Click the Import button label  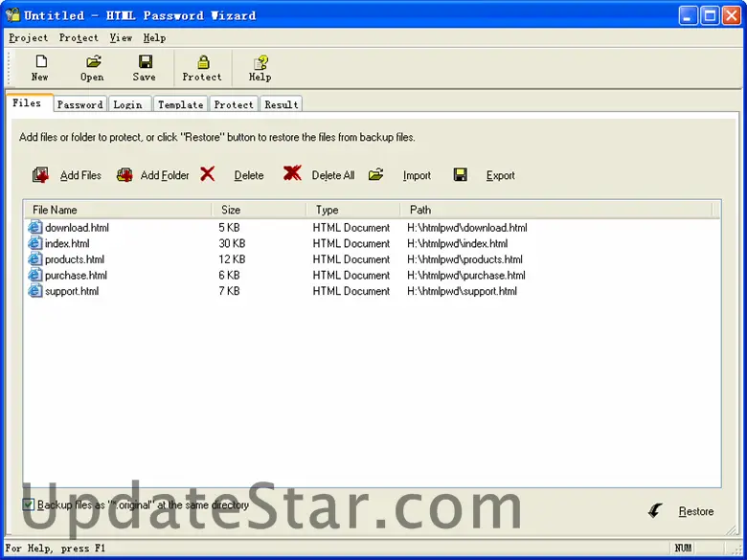[417, 175]
